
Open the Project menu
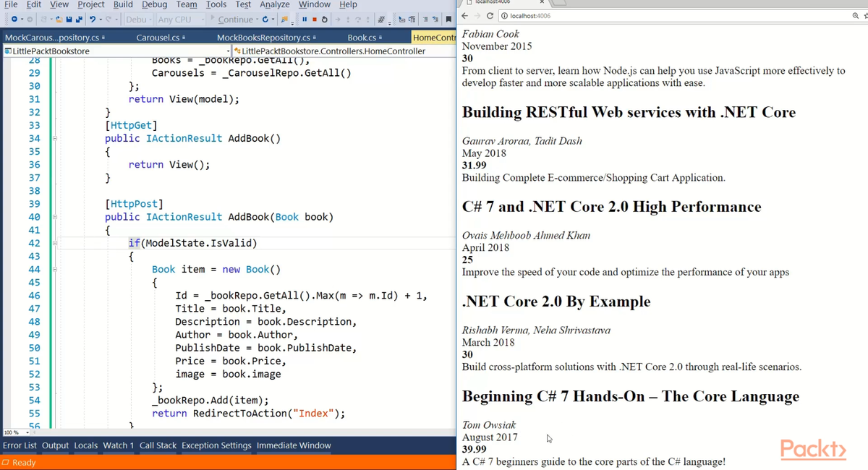[91, 4]
